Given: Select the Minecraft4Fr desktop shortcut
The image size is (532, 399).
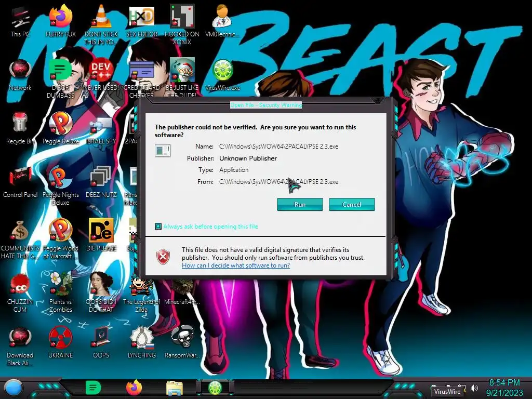Looking at the screenshot, I should coord(182,291).
